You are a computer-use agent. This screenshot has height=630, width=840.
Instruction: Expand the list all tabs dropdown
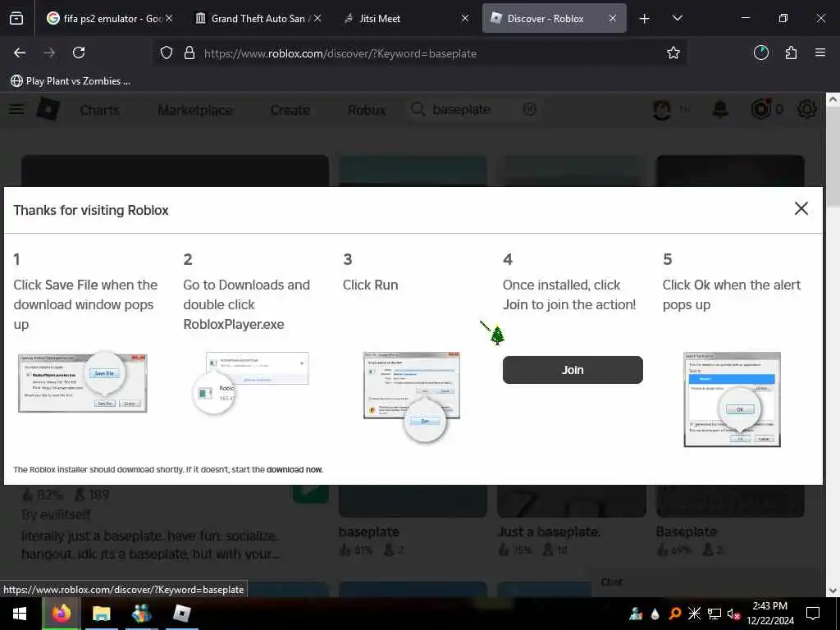(x=677, y=19)
